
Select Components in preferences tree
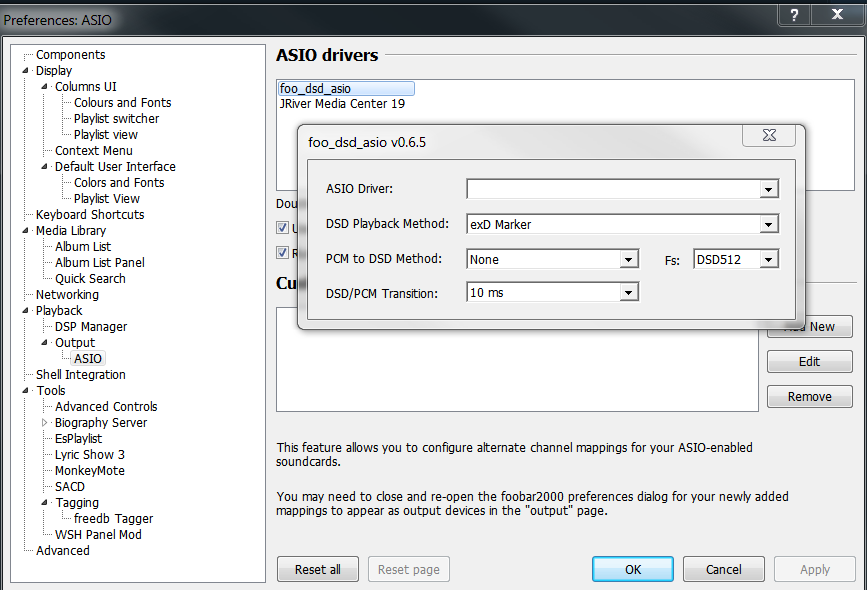[70, 55]
